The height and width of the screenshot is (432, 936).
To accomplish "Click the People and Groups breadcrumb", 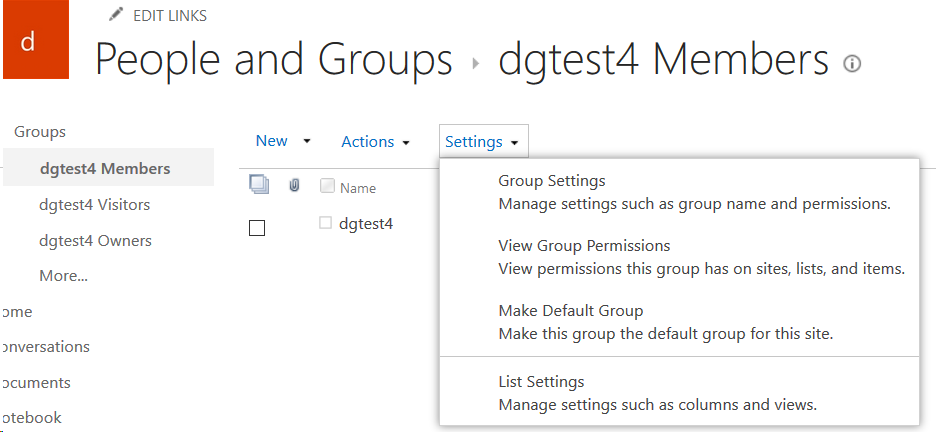I will (x=273, y=60).
